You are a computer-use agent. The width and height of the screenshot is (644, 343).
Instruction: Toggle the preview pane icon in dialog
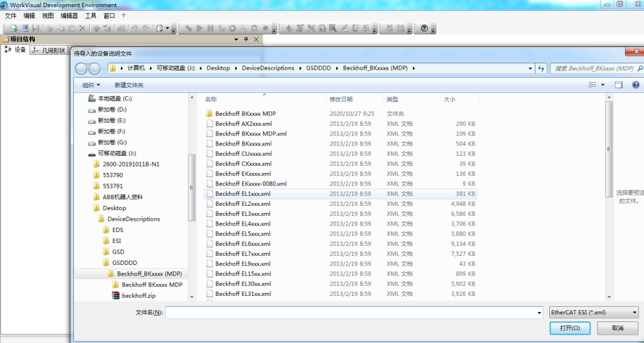tap(618, 85)
